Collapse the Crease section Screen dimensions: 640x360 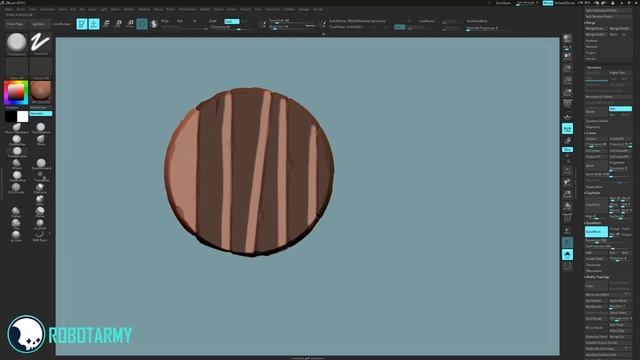click(x=590, y=133)
